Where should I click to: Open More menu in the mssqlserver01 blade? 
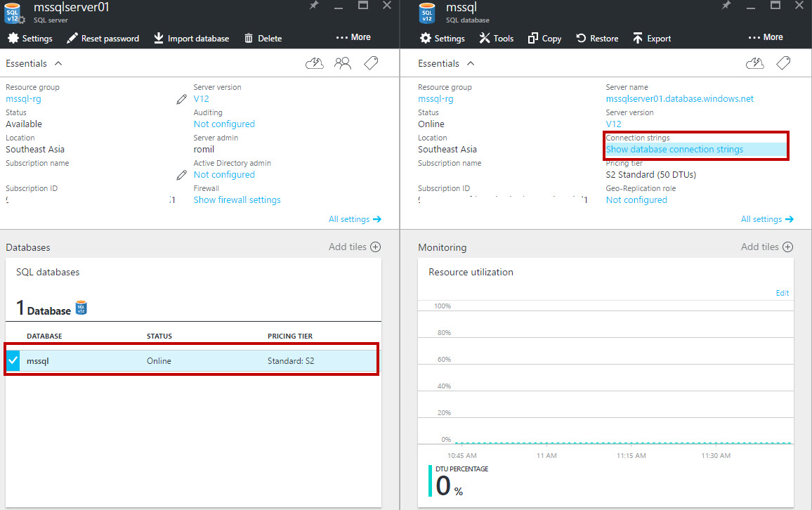353,37
